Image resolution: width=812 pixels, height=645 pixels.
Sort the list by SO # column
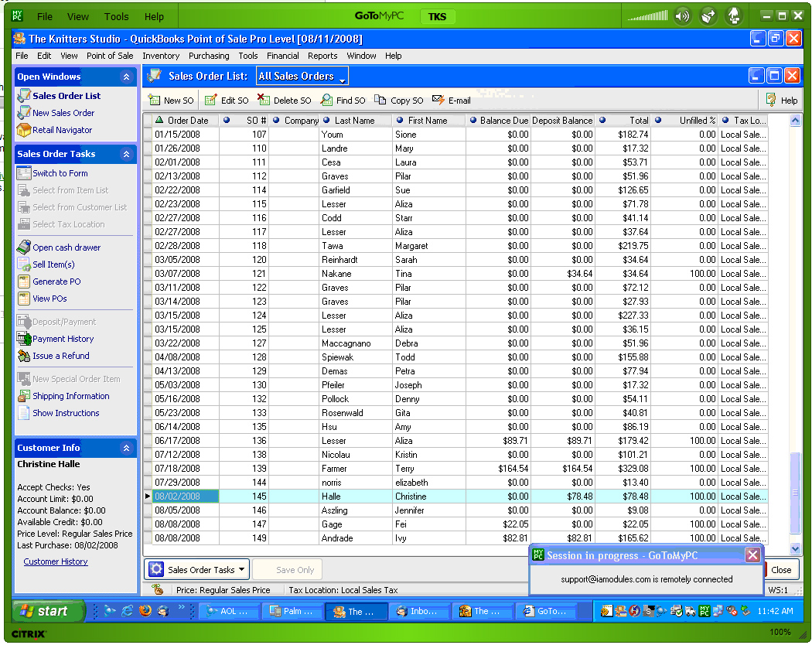244,121
